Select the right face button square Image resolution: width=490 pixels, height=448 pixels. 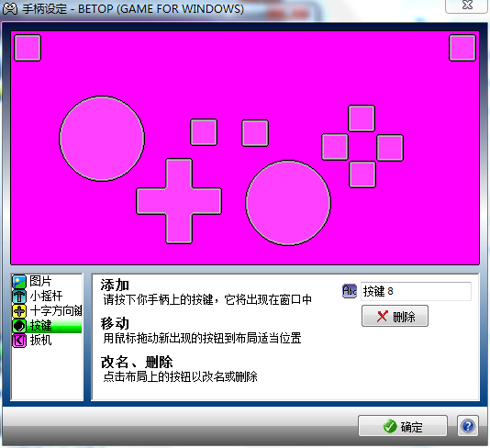[390, 148]
